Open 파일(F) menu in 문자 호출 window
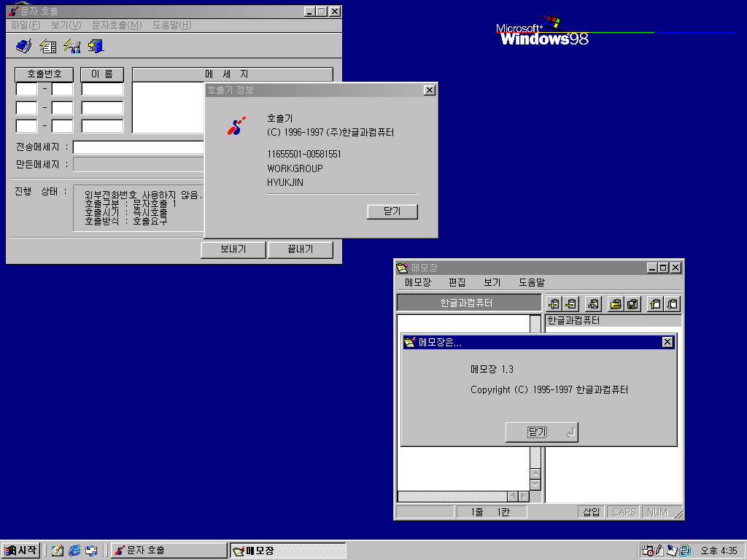This screenshot has height=560, width=747. (26, 26)
